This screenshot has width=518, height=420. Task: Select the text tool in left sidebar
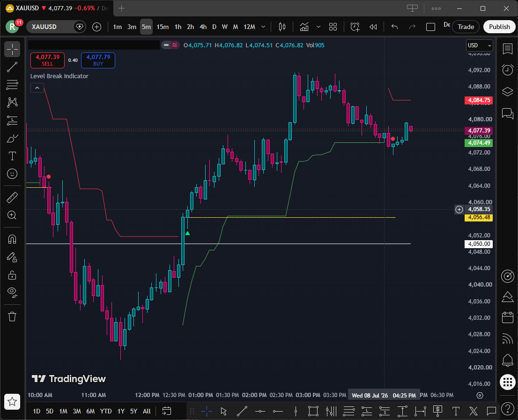(12, 156)
